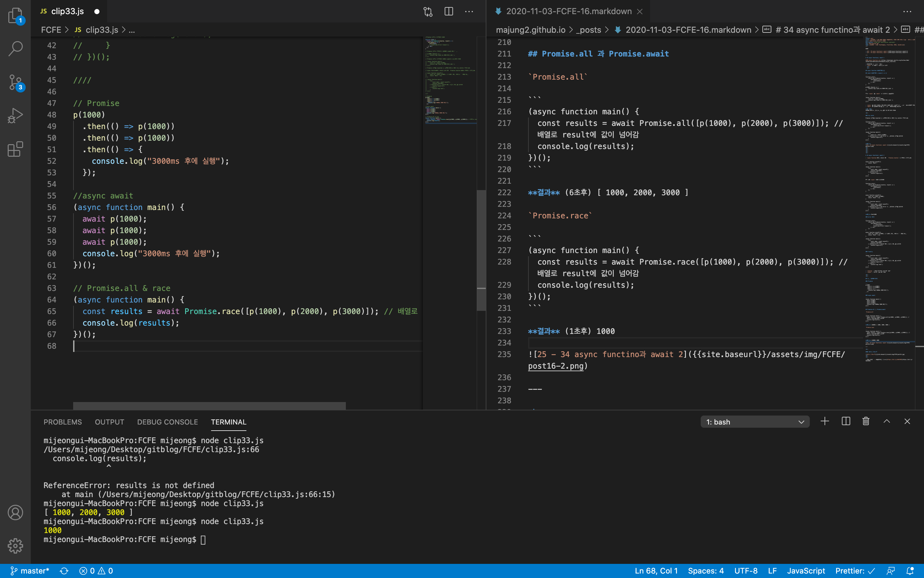Click the _posts breadcrumb folder
The width and height of the screenshot is (924, 578).
click(x=588, y=30)
